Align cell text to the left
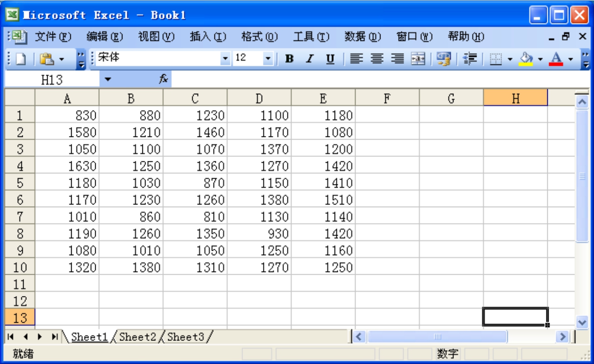The image size is (594, 364). 357,59
